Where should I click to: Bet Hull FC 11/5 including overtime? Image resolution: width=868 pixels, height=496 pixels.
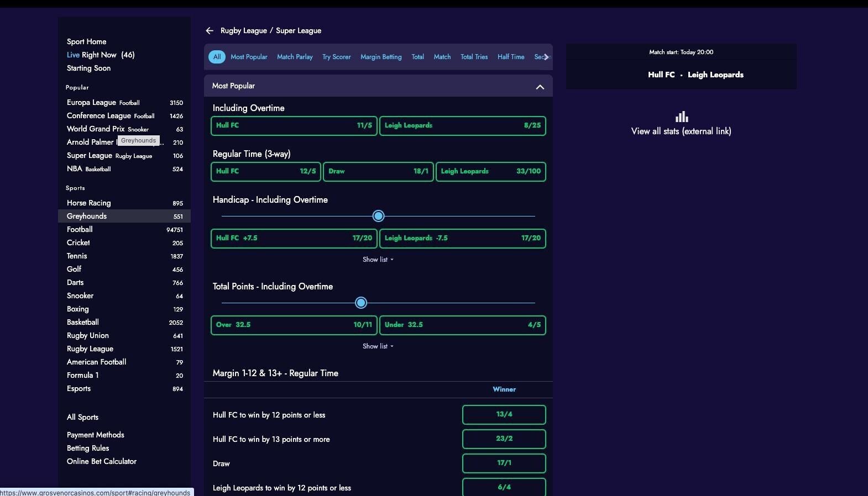pyautogui.click(x=294, y=126)
